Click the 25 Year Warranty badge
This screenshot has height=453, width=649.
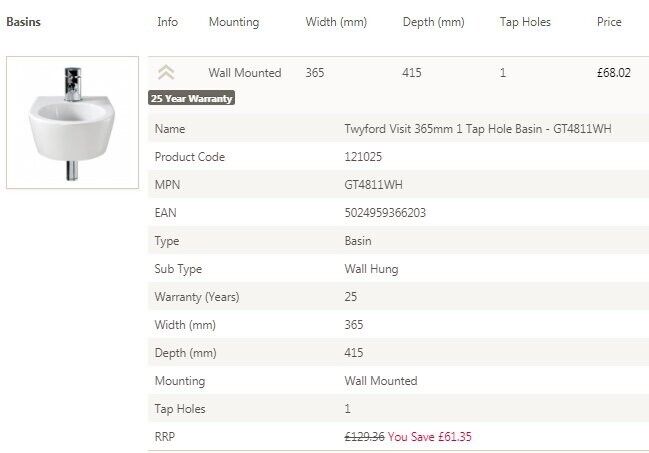pos(192,98)
